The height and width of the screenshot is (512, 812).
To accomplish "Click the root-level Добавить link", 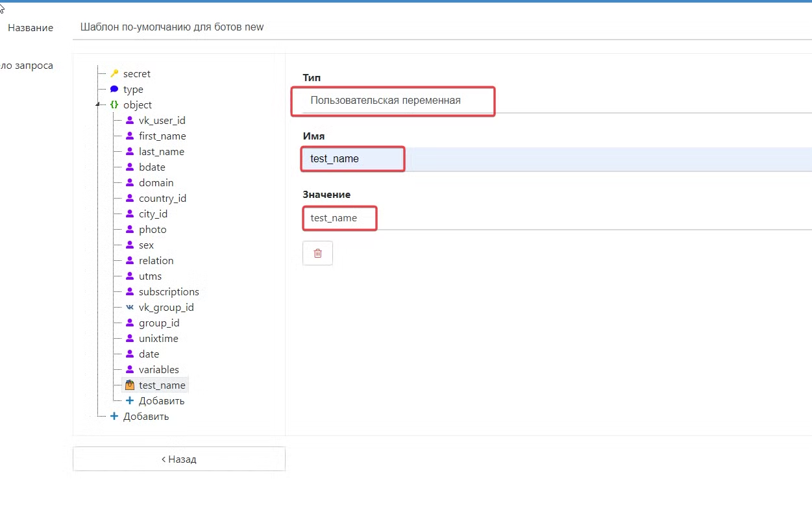I will (146, 417).
